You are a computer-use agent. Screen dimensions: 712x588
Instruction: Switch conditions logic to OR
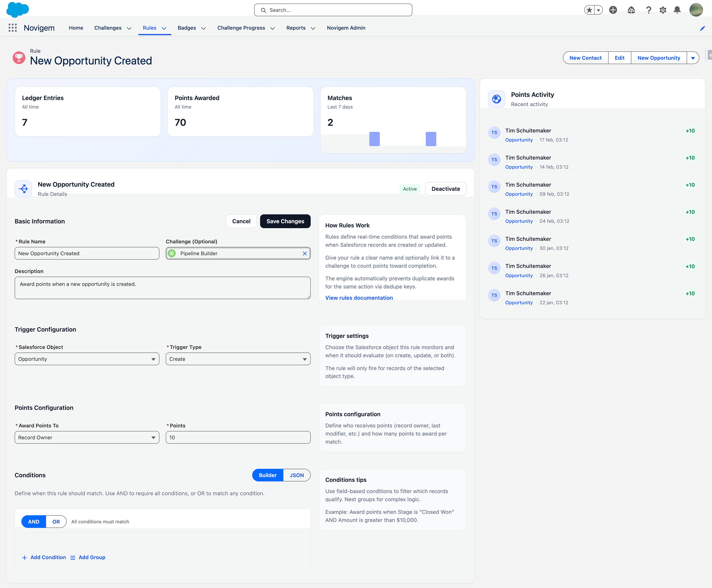56,522
